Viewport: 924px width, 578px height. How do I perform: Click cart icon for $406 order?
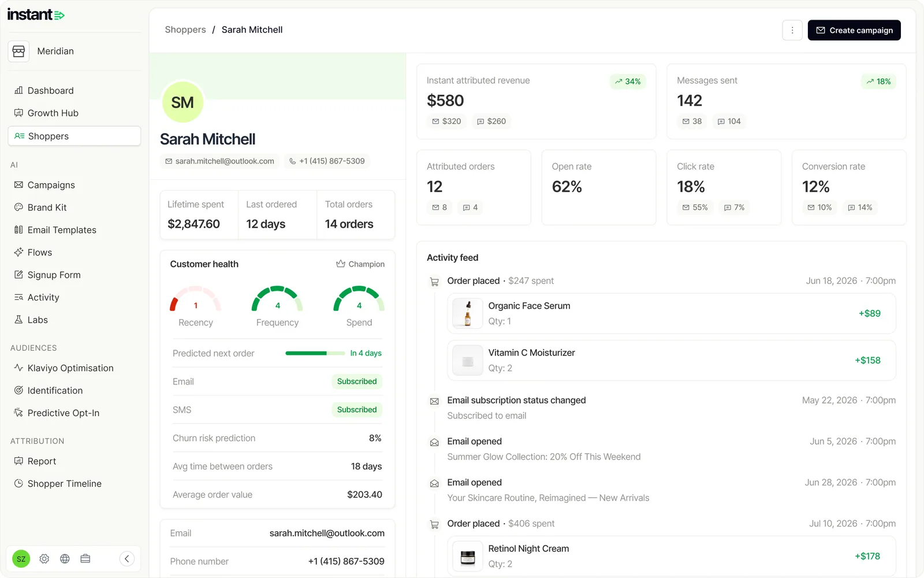click(434, 525)
